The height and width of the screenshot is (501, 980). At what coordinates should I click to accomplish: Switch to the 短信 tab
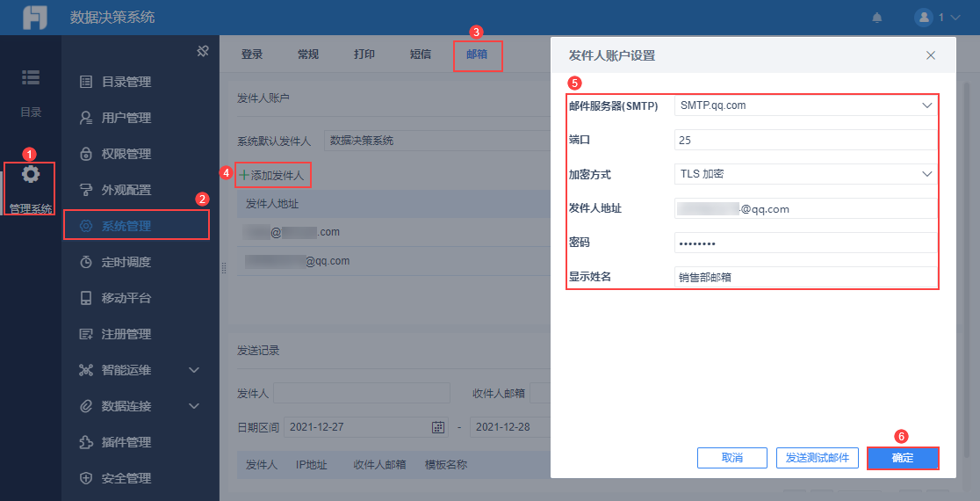(421, 54)
